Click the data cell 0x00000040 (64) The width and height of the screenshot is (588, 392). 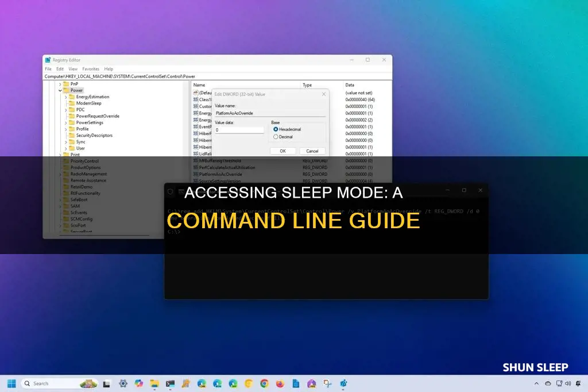360,99
